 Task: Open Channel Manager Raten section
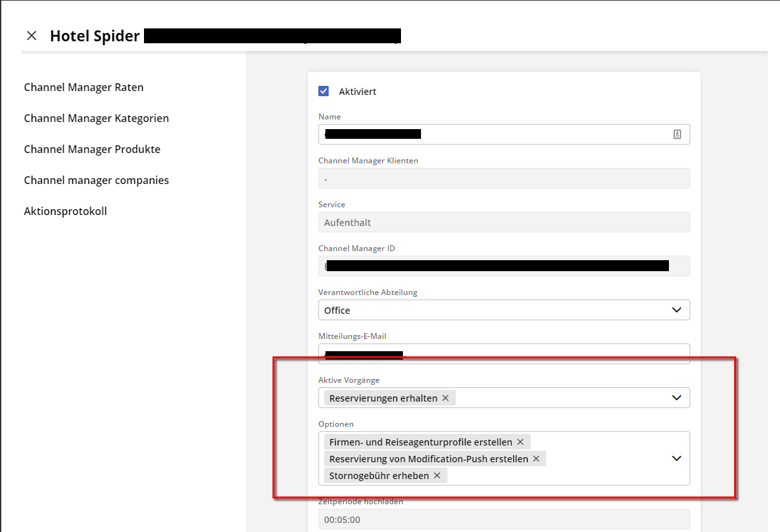point(84,87)
